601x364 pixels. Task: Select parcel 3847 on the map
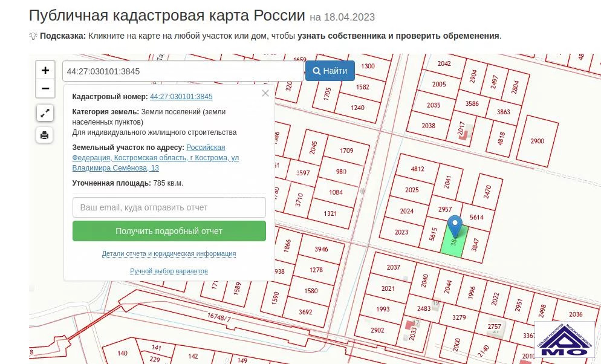coord(475,244)
